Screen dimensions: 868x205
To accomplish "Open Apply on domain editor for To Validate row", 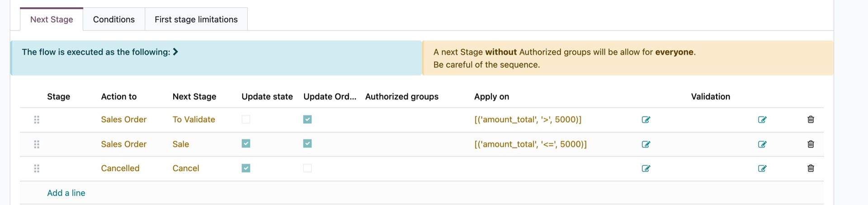I will point(646,119).
